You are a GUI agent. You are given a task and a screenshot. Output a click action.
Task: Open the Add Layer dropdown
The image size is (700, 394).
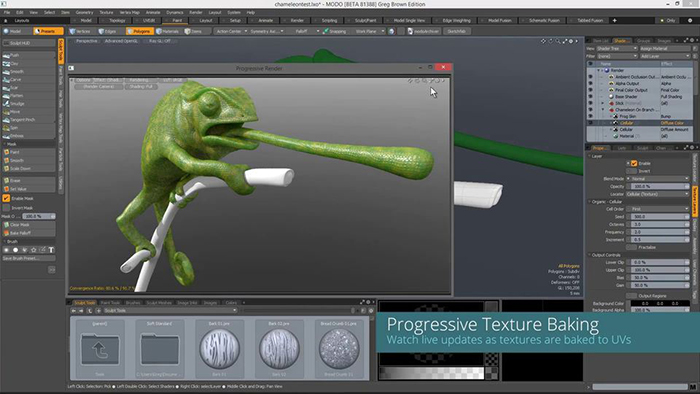(665, 56)
